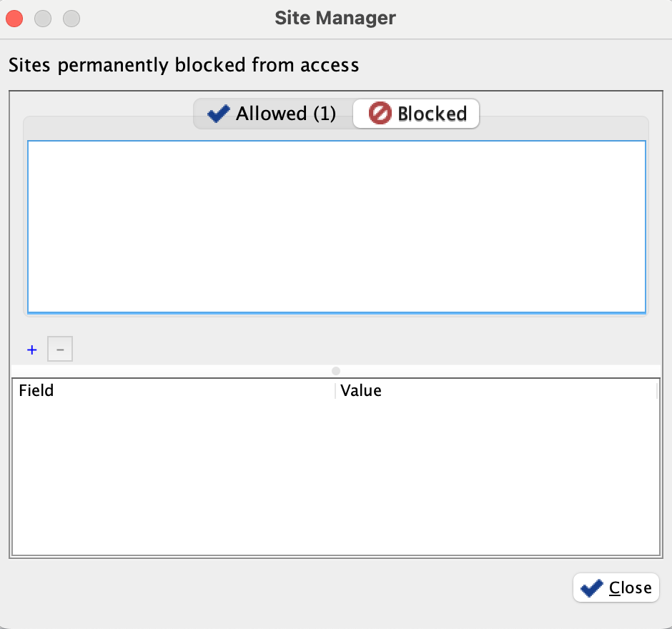Screen dimensions: 672x629
Task: Click the Value column header
Action: (x=493, y=391)
